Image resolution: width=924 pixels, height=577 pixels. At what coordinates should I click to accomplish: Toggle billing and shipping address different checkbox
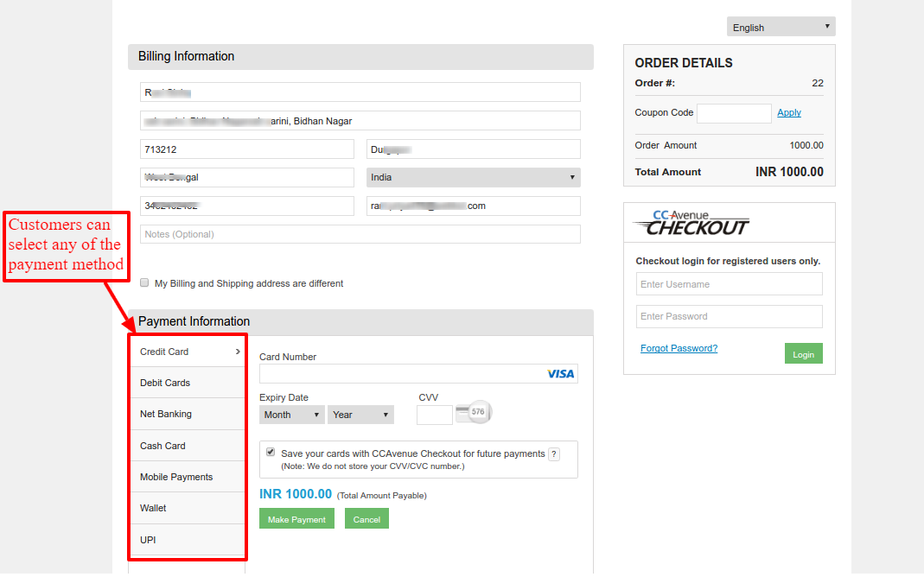[x=144, y=283]
